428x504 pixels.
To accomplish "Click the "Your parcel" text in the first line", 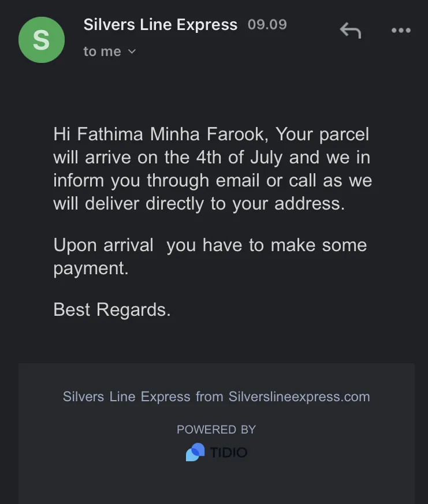I will [322, 135].
